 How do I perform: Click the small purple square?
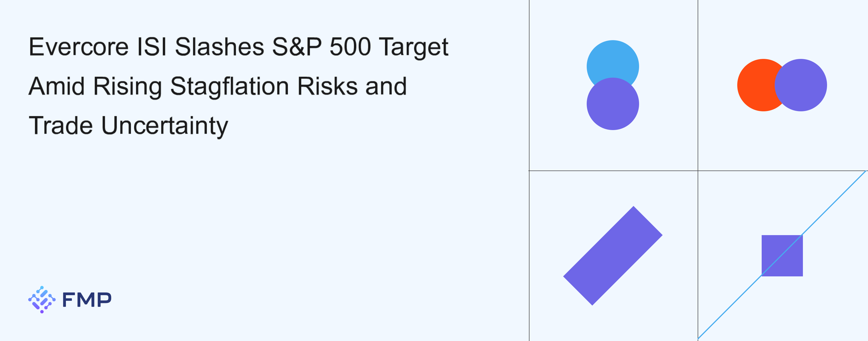pyautogui.click(x=782, y=256)
